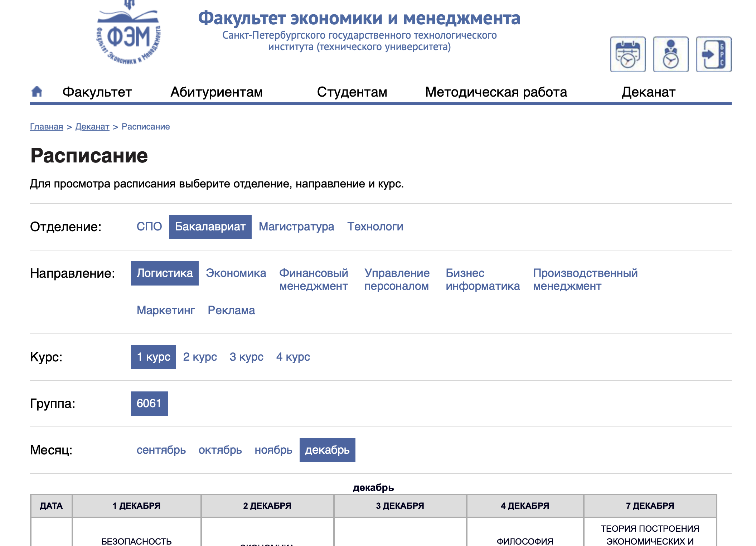Image resolution: width=756 pixels, height=546 pixels.
Task: Click the BRS login door icon
Action: point(713,54)
